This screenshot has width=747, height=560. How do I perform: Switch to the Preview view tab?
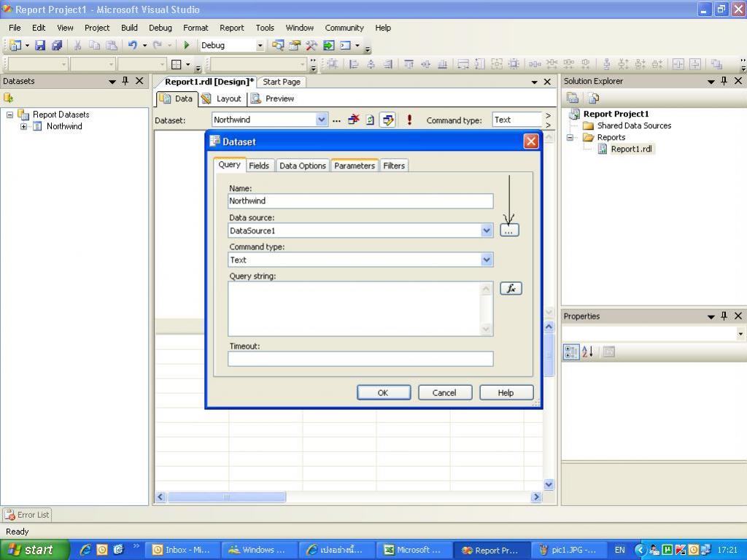click(x=273, y=98)
